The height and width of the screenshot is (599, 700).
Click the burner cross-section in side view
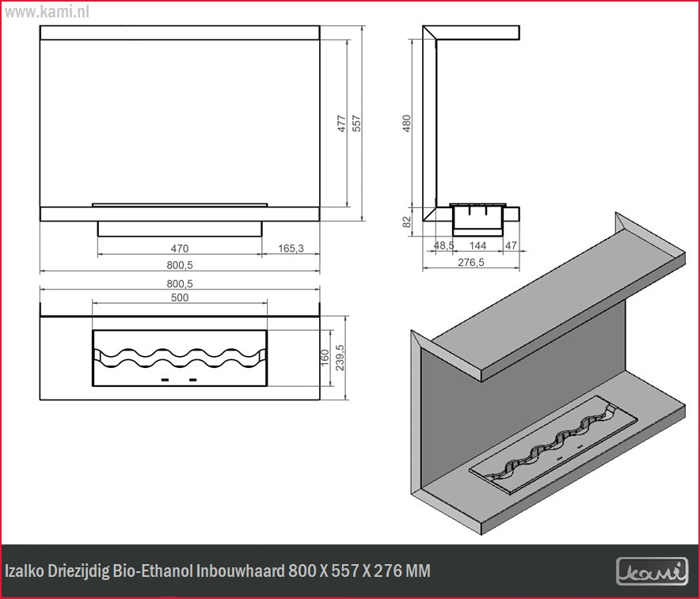(477, 218)
